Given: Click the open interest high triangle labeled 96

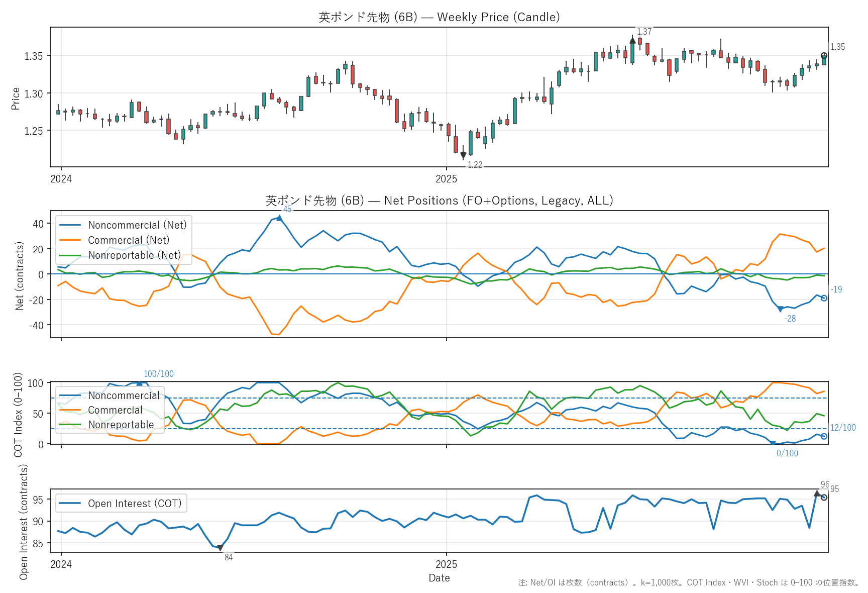Looking at the screenshot, I should coord(817,494).
